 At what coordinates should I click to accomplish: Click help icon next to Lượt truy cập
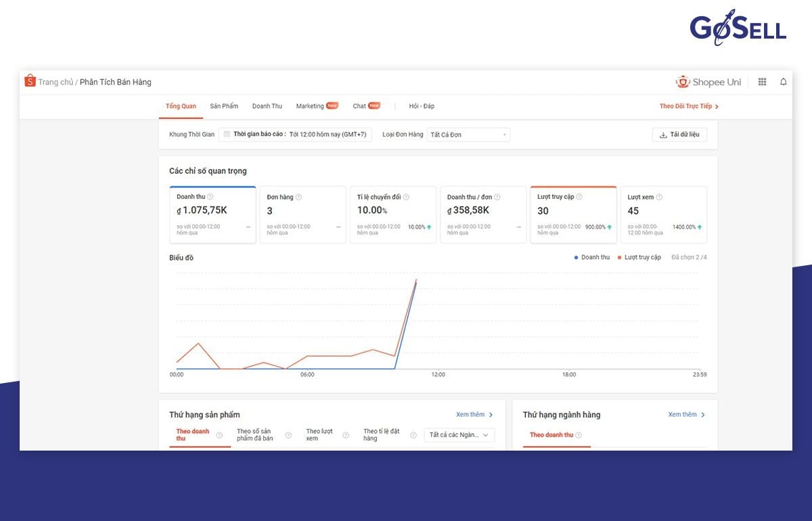point(579,197)
